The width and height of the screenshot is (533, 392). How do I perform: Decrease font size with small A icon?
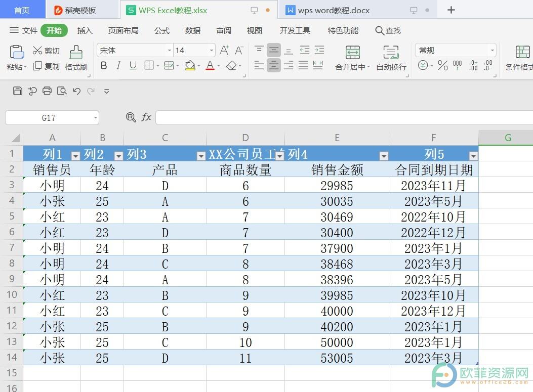pyautogui.click(x=239, y=50)
